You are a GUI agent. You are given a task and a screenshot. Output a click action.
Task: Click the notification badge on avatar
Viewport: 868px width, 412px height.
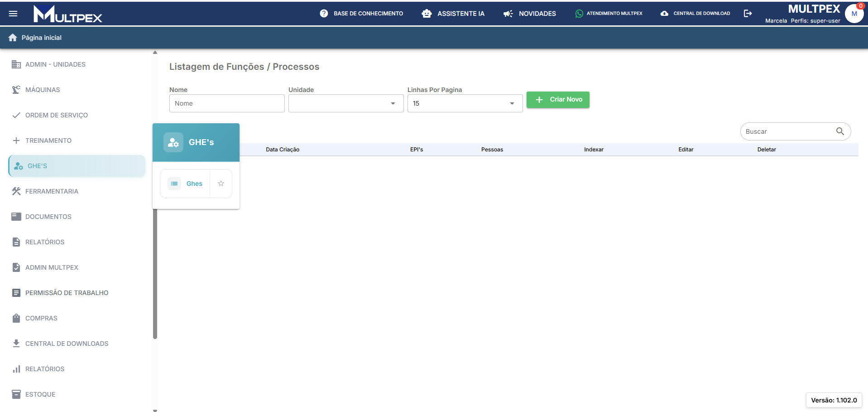pyautogui.click(x=861, y=6)
